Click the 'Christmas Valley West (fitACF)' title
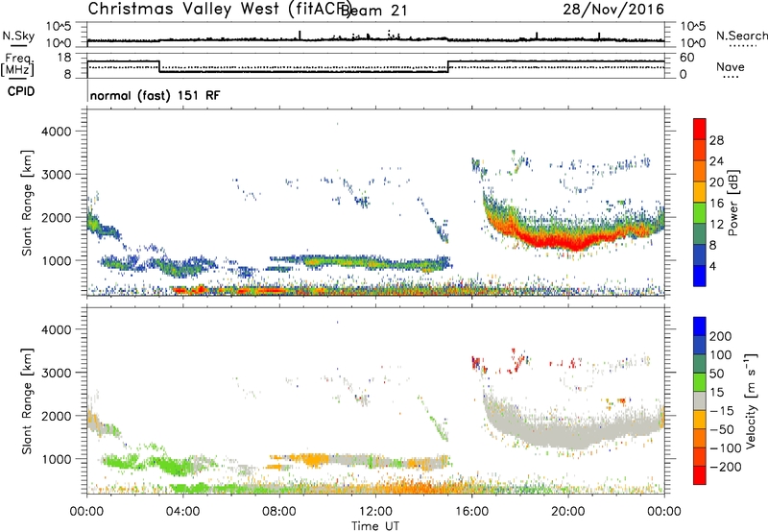The width and height of the screenshot is (768, 532). click(219, 10)
